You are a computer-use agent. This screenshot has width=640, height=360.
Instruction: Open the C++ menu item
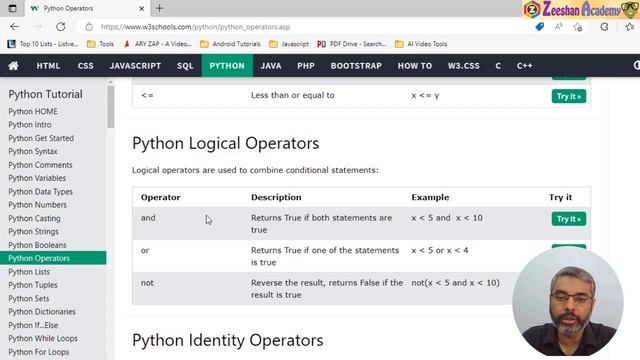point(524,66)
